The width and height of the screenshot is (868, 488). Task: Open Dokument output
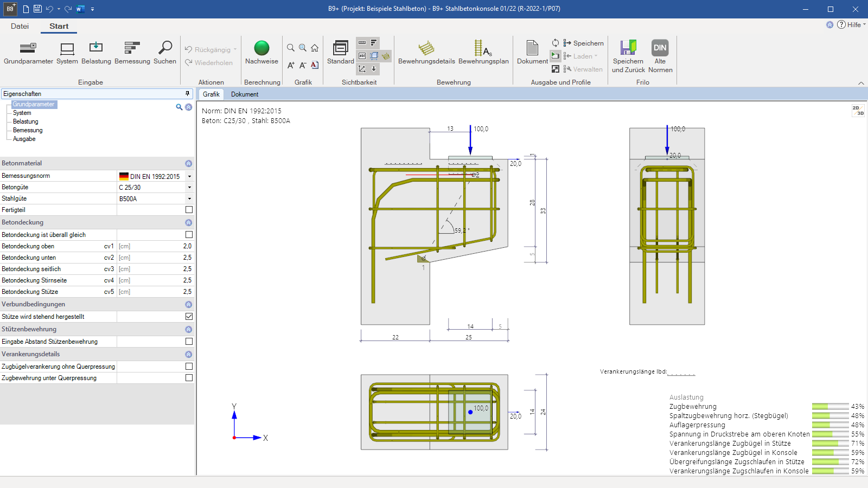coord(532,53)
